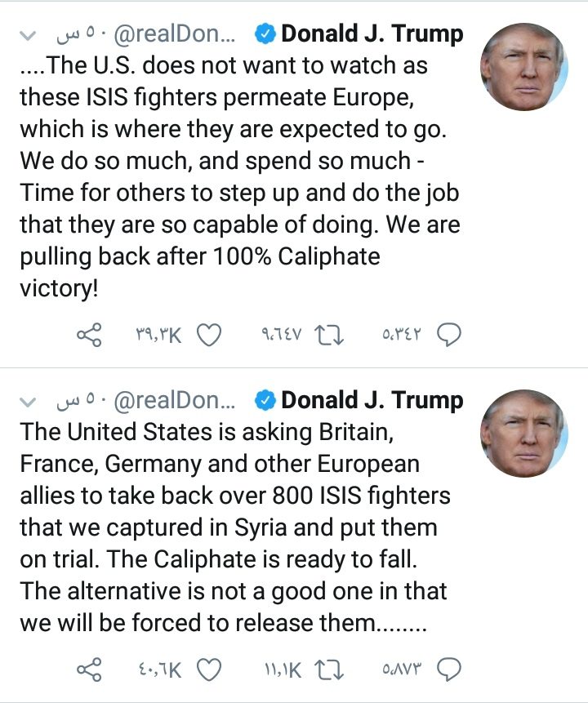
Task: Reply to the tweet about pulling back
Action: point(451,336)
